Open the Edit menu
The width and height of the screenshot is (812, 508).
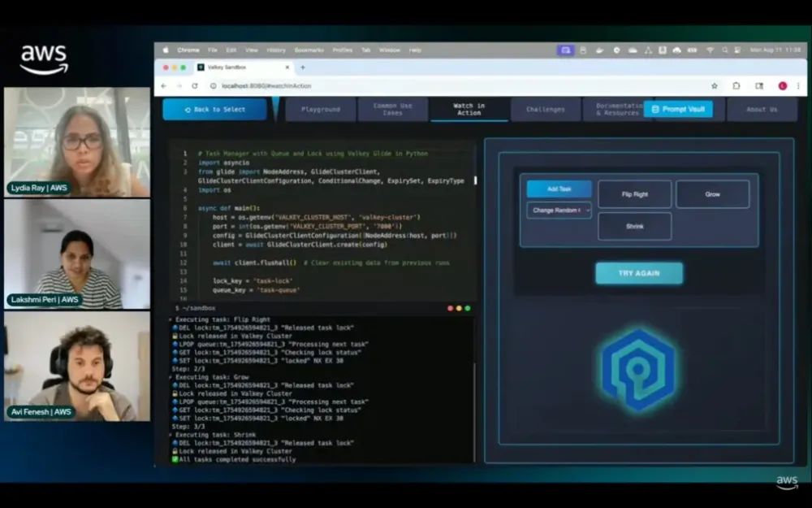pyautogui.click(x=231, y=50)
